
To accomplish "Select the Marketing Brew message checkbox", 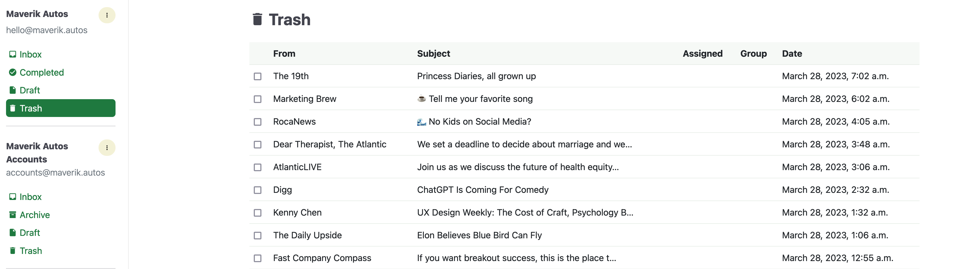I will [x=258, y=99].
